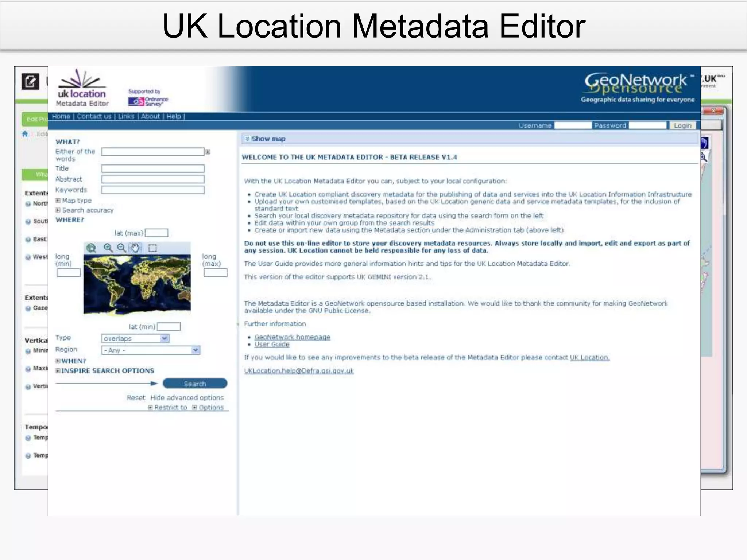Select the rectangle area selection tool
Screen dimensions: 747x560
point(152,248)
